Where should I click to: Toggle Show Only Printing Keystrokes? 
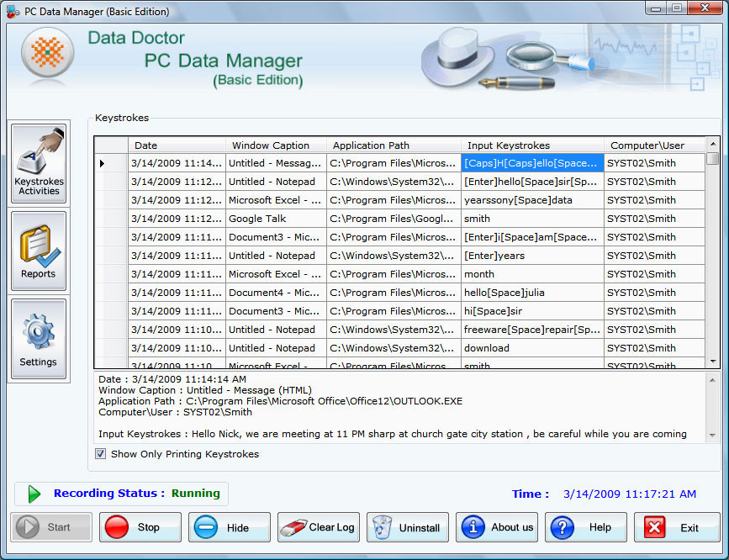click(x=100, y=454)
